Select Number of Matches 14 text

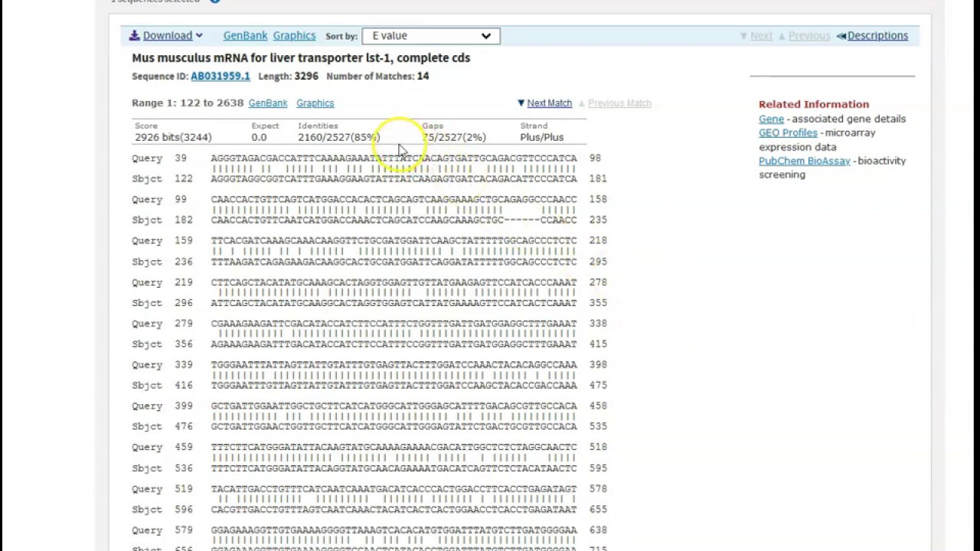[x=377, y=76]
